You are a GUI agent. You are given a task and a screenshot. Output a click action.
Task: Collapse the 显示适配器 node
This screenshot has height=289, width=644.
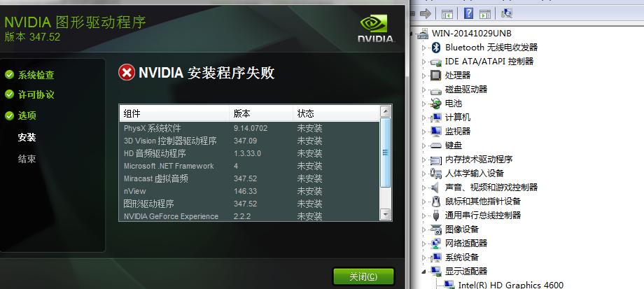coord(424,272)
